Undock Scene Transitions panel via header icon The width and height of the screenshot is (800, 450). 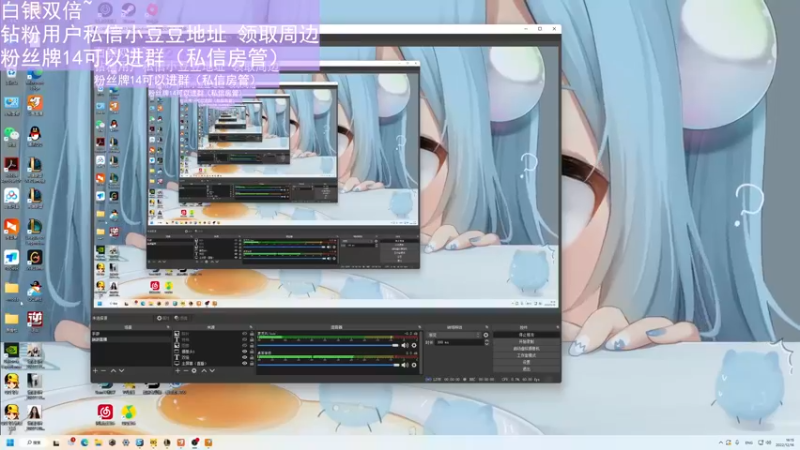point(487,327)
